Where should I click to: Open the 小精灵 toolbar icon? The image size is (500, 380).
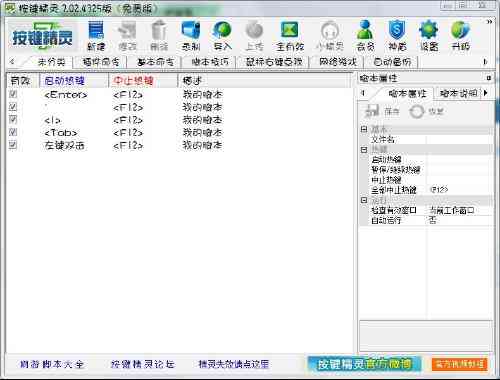pyautogui.click(x=330, y=36)
